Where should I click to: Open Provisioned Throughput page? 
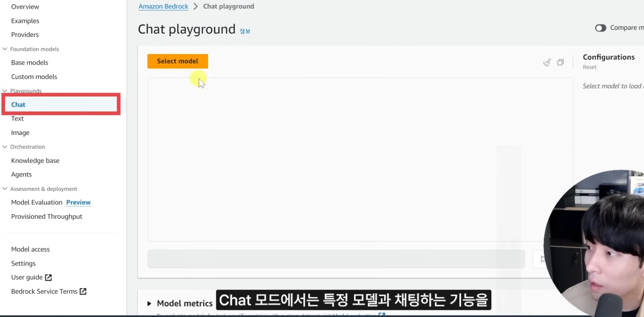[x=47, y=216]
